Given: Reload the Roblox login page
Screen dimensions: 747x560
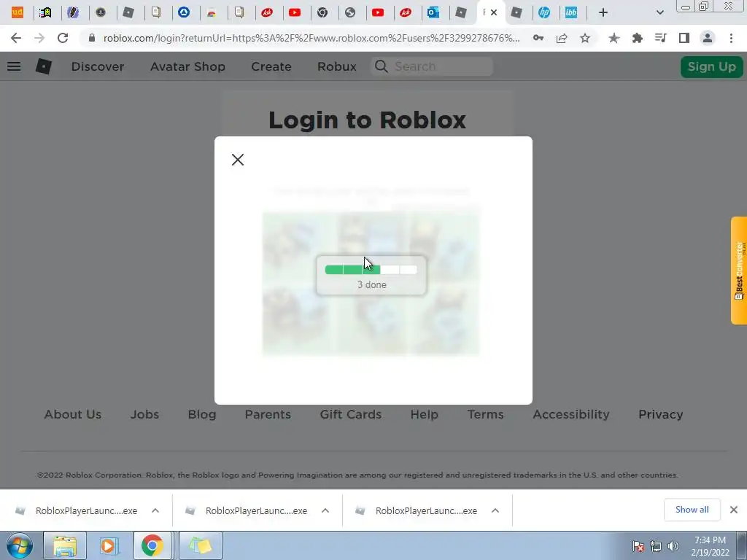Looking at the screenshot, I should tap(63, 38).
